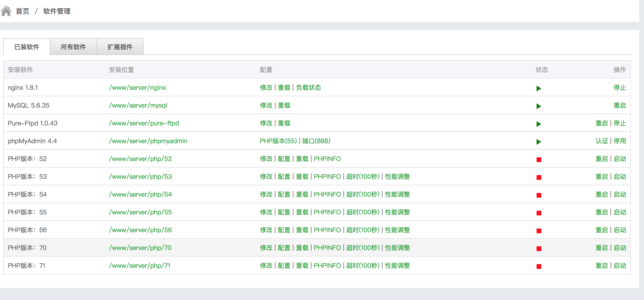The height and width of the screenshot is (300, 644).
Task: Open /www/server/phpmyadmin path link
Action: tap(148, 141)
